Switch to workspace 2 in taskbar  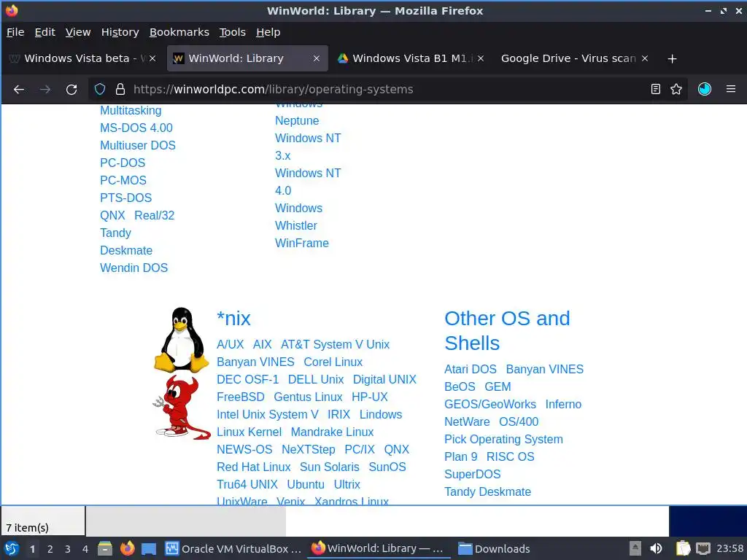pos(50,549)
